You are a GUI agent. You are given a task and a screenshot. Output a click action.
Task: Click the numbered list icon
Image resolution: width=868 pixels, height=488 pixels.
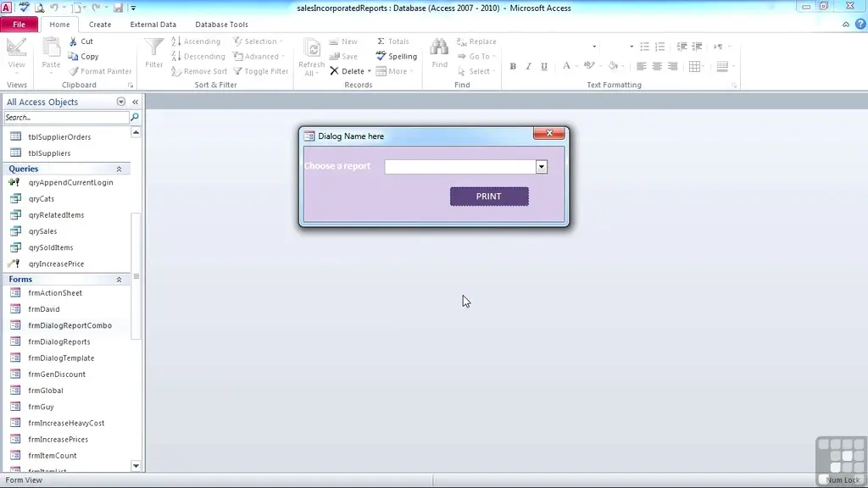[x=659, y=47]
